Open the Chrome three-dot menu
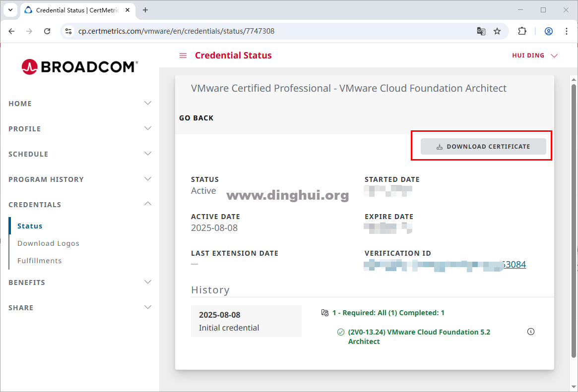This screenshot has height=392, width=578. 567,31
